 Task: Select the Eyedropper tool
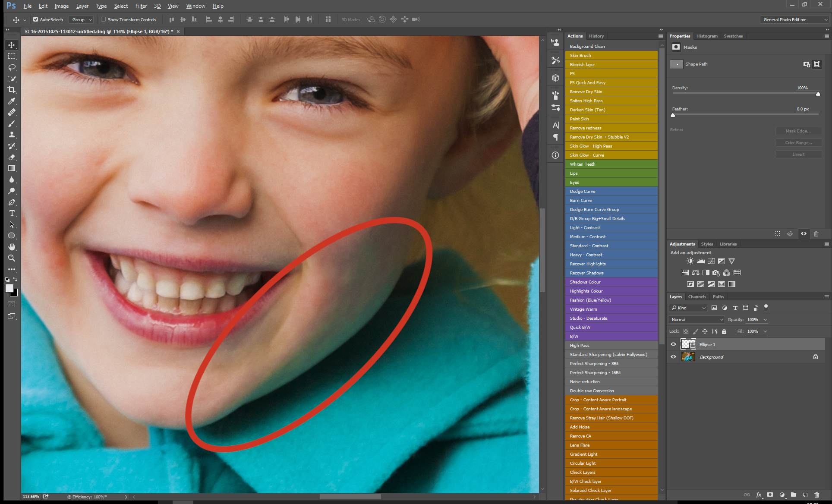pyautogui.click(x=12, y=101)
